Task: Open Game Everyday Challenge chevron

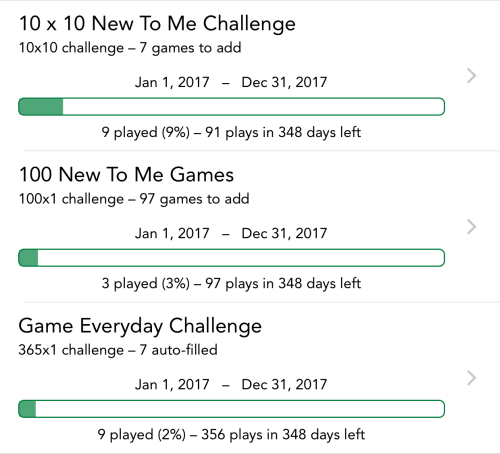Action: [471, 378]
